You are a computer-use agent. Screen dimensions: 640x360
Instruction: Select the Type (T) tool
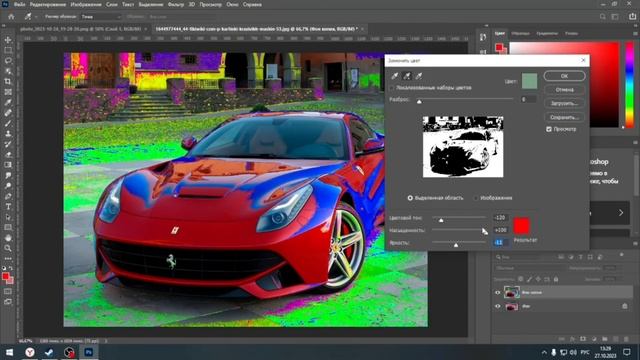tap(8, 207)
